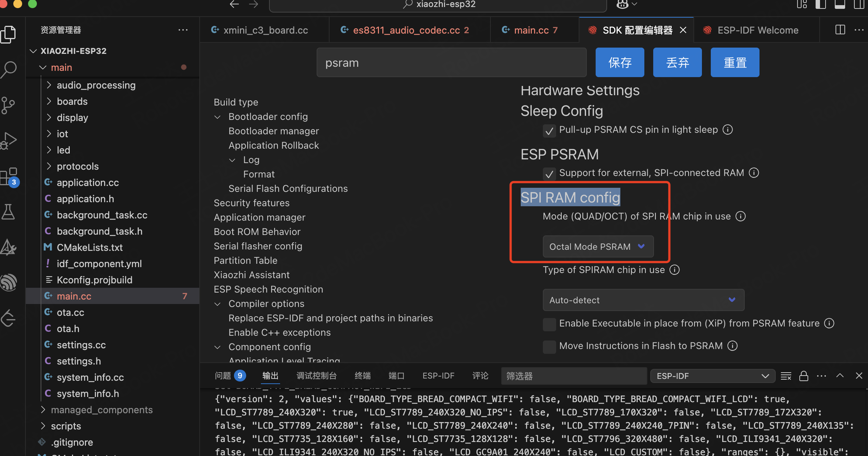Open the Search view in activity bar
Viewport: 868px width, 456px height.
[x=9, y=69]
